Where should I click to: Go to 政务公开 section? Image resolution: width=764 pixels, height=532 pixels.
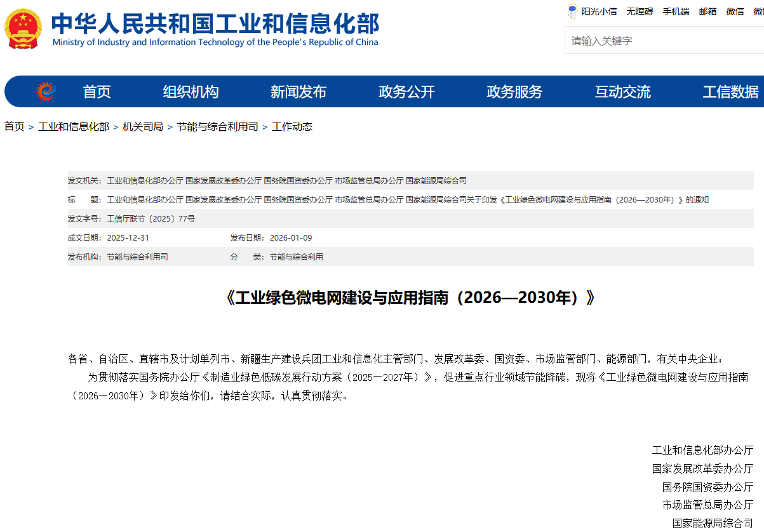tap(406, 92)
